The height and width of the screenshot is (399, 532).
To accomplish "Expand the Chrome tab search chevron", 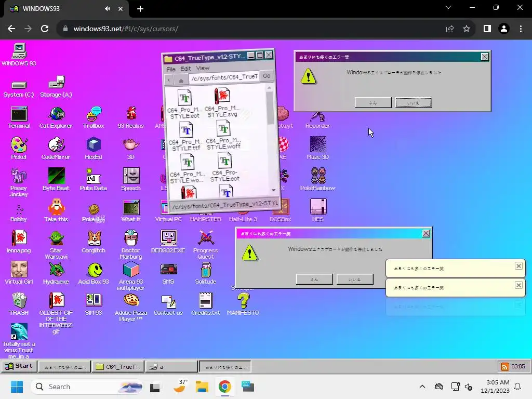I will click(x=448, y=7).
